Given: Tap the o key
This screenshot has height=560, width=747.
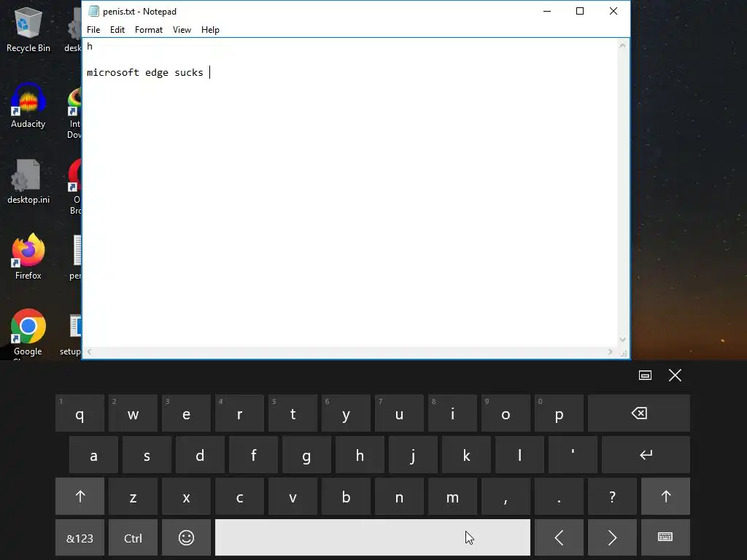Looking at the screenshot, I should (506, 413).
